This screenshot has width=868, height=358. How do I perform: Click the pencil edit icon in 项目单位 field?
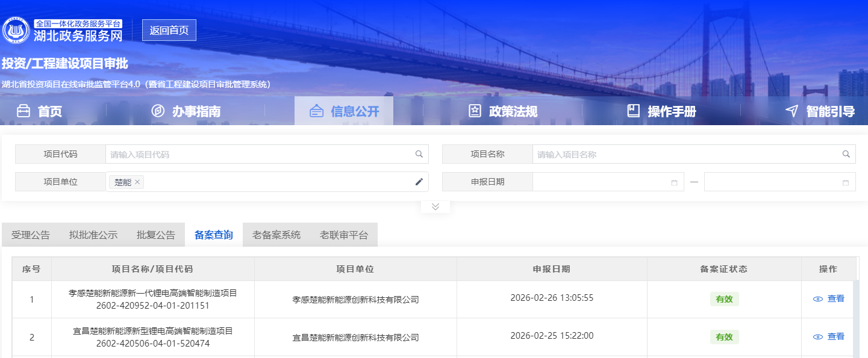tap(419, 182)
